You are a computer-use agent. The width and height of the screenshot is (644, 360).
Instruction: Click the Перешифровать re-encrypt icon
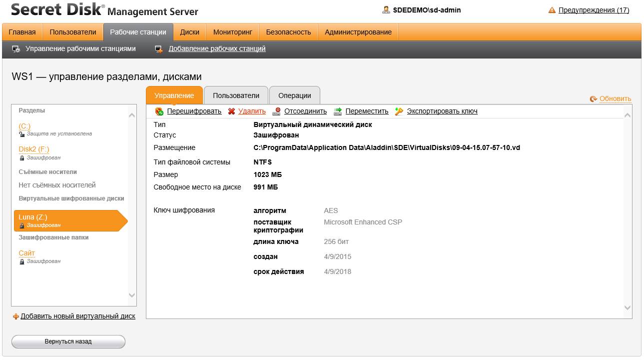(159, 111)
